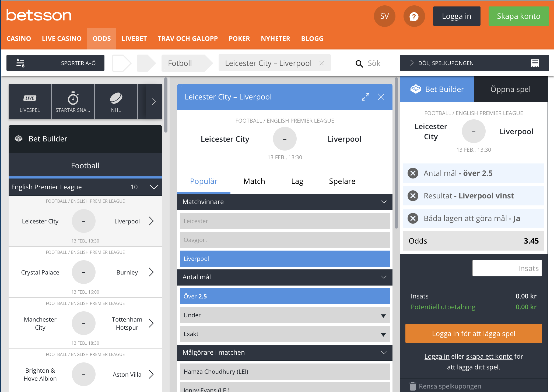554x392 pixels.
Task: Open the betslip ticket icon at top right
Action: pos(535,63)
